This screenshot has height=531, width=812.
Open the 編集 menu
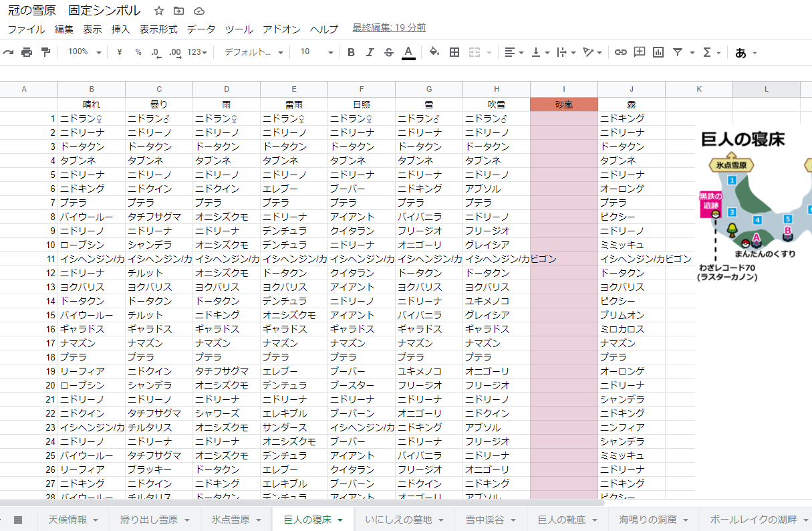tap(64, 29)
